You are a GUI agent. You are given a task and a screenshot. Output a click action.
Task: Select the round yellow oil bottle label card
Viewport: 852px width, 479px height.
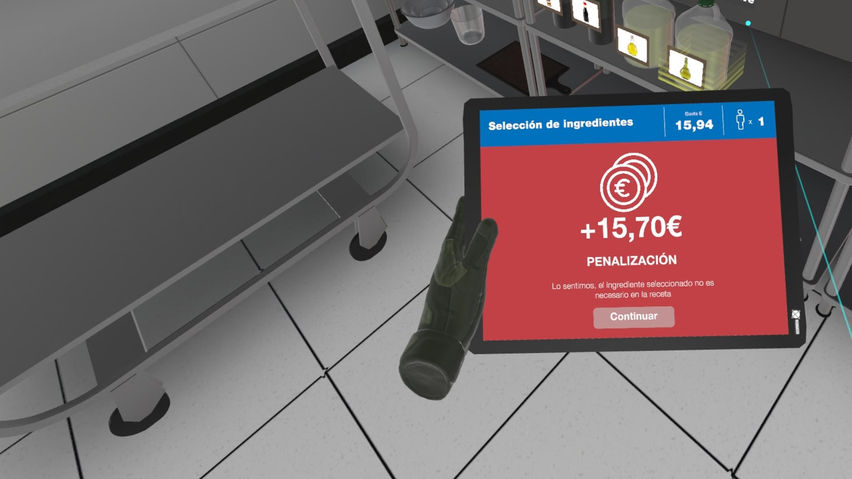click(632, 46)
